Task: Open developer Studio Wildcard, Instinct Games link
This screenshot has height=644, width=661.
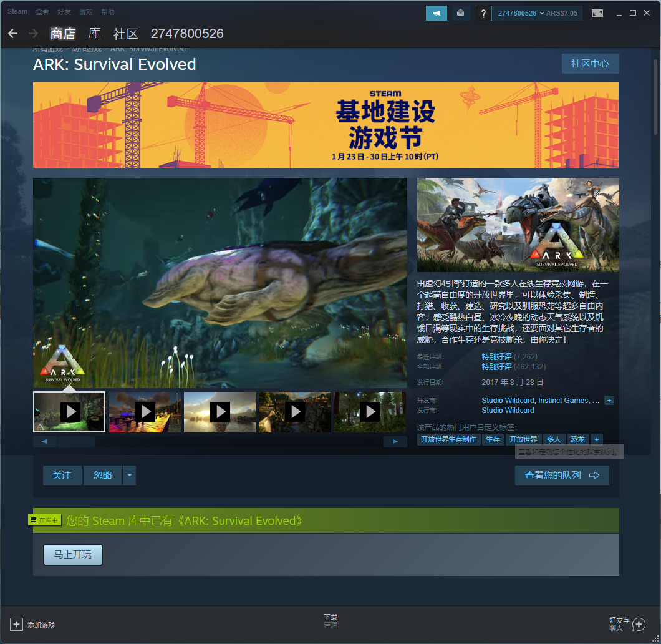Action: (x=540, y=400)
